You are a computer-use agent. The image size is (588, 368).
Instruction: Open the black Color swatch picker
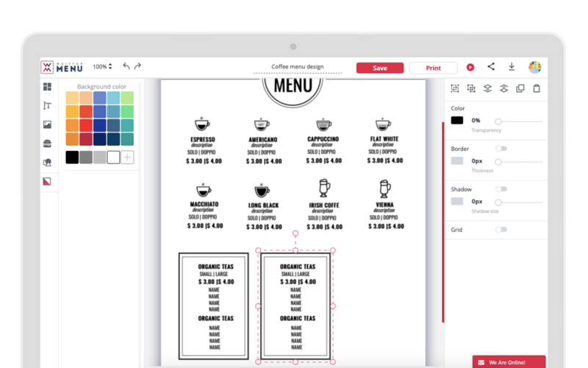[456, 120]
